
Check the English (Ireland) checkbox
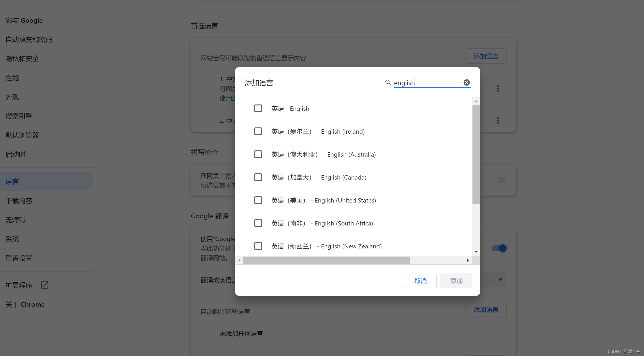pyautogui.click(x=258, y=131)
